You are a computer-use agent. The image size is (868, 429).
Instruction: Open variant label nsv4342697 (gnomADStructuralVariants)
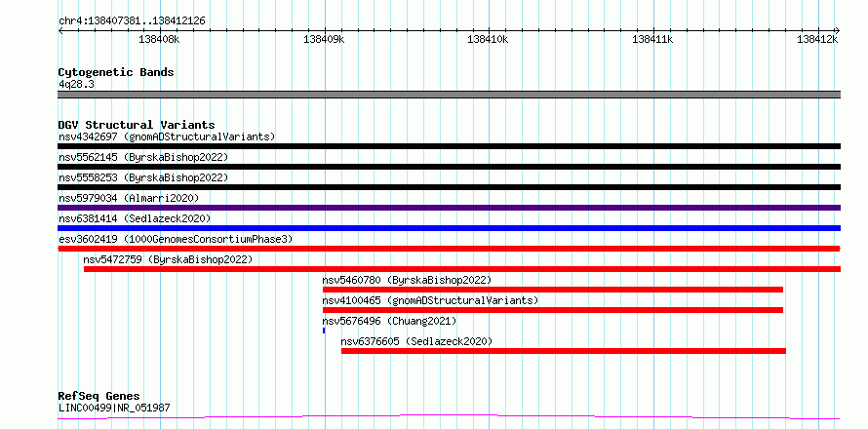tap(167, 136)
